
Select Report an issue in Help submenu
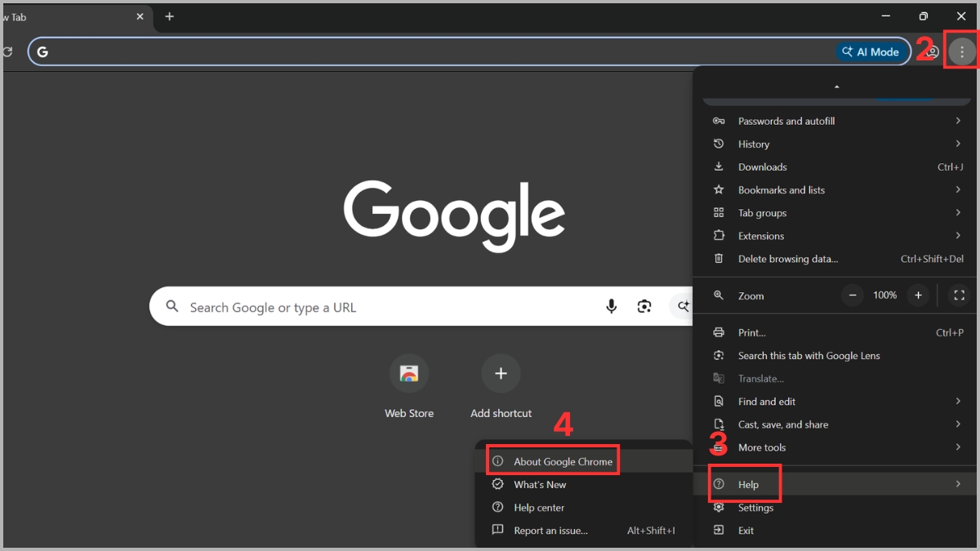point(583,531)
